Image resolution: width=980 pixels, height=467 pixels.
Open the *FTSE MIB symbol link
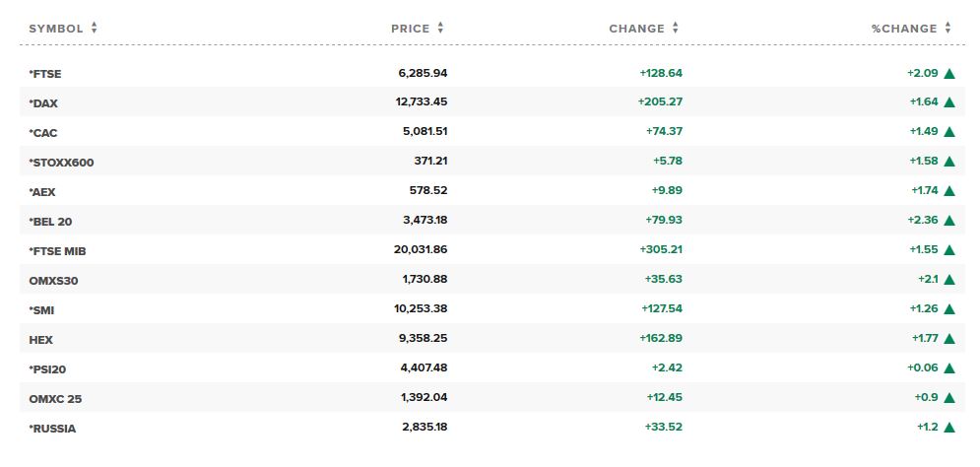pos(57,251)
